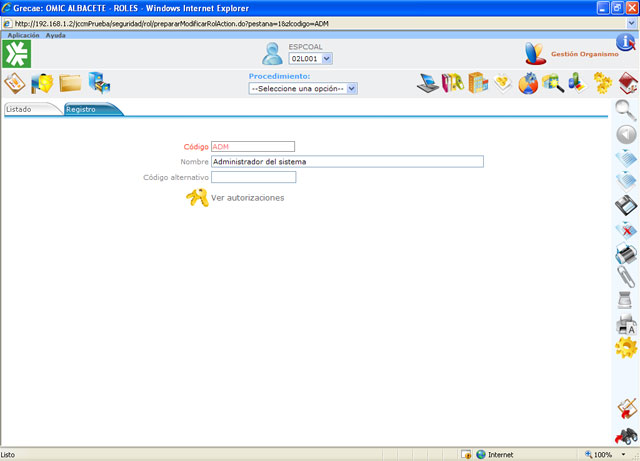Click the user avatar icon
The width and height of the screenshot is (640, 461).
[x=272, y=53]
